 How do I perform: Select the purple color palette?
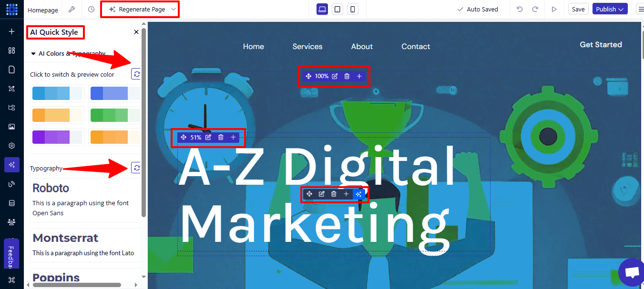tap(57, 137)
